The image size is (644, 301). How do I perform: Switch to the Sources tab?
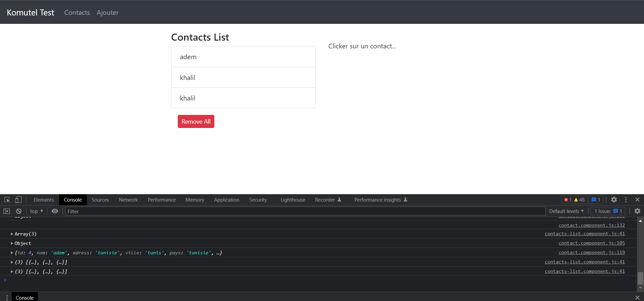coord(100,200)
